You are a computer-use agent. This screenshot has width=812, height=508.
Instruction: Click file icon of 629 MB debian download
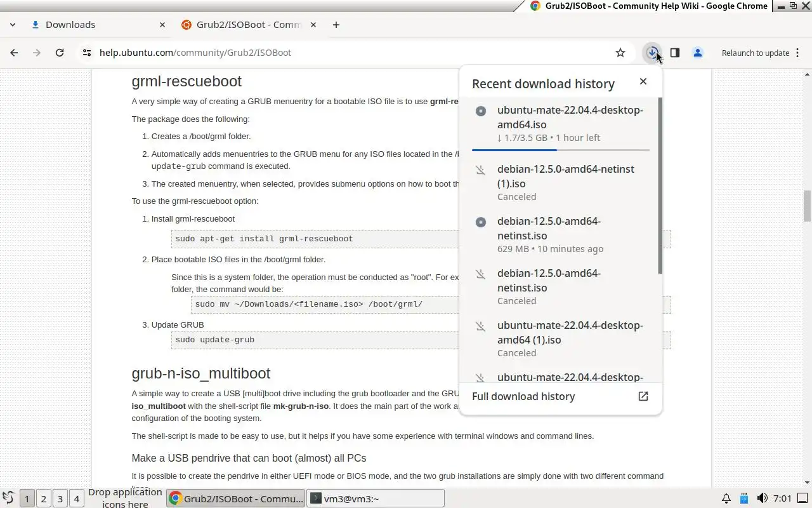click(481, 222)
